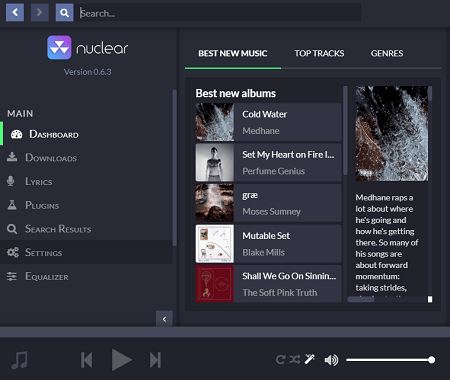Click the magnifier search button
Image resolution: width=450 pixels, height=380 pixels.
[x=64, y=13]
